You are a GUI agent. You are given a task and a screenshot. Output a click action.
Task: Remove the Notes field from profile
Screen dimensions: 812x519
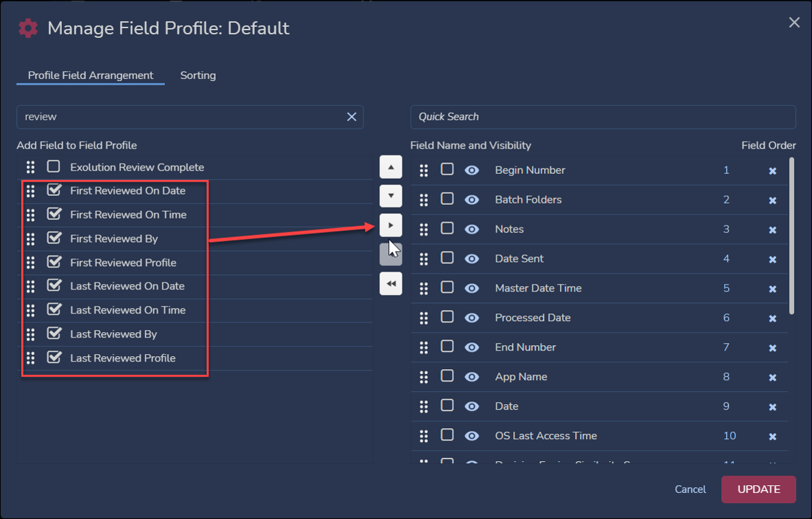tap(772, 230)
